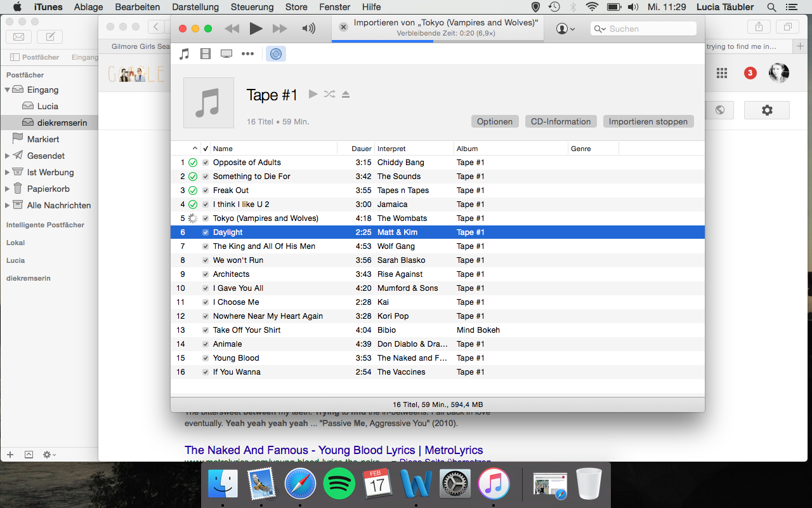Open the Fenster menu
The width and height of the screenshot is (812, 508).
[x=335, y=7]
